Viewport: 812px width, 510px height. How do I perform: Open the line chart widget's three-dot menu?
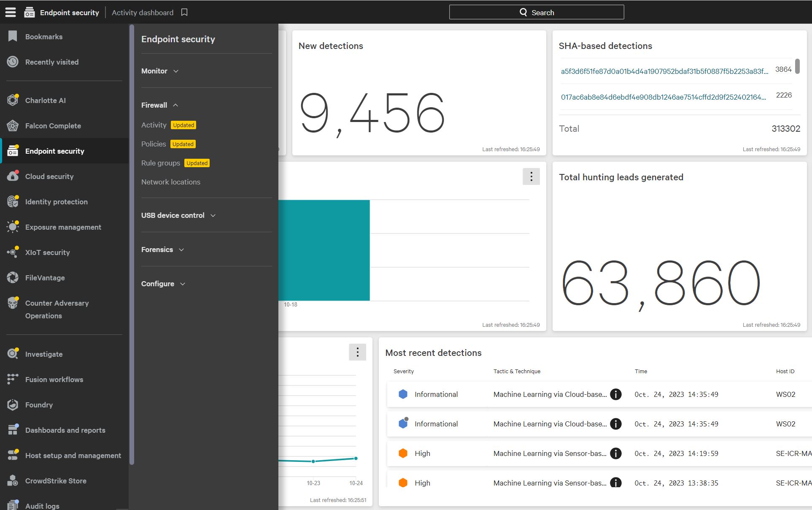coord(357,352)
